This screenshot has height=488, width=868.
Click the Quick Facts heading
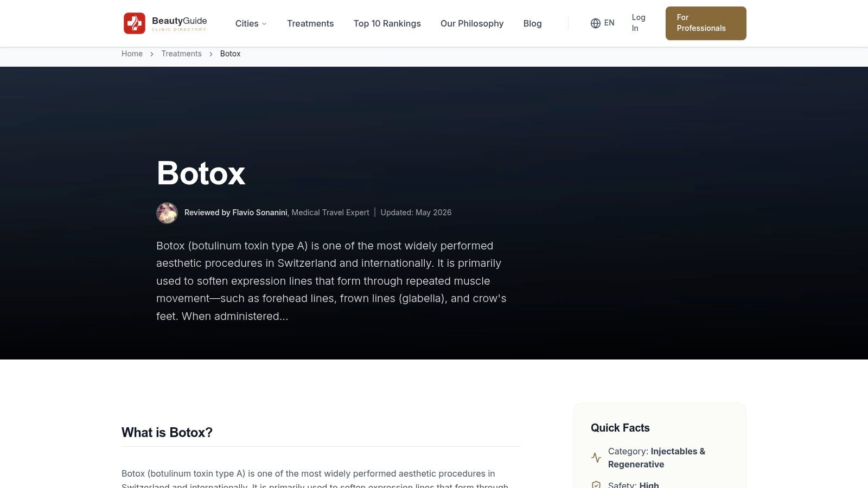pyautogui.click(x=620, y=428)
